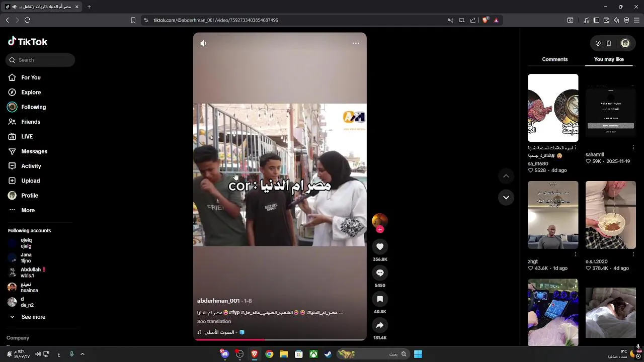Open Brave Rewards triangle icon
Image resolution: width=644 pixels, height=362 pixels.
[x=496, y=20]
